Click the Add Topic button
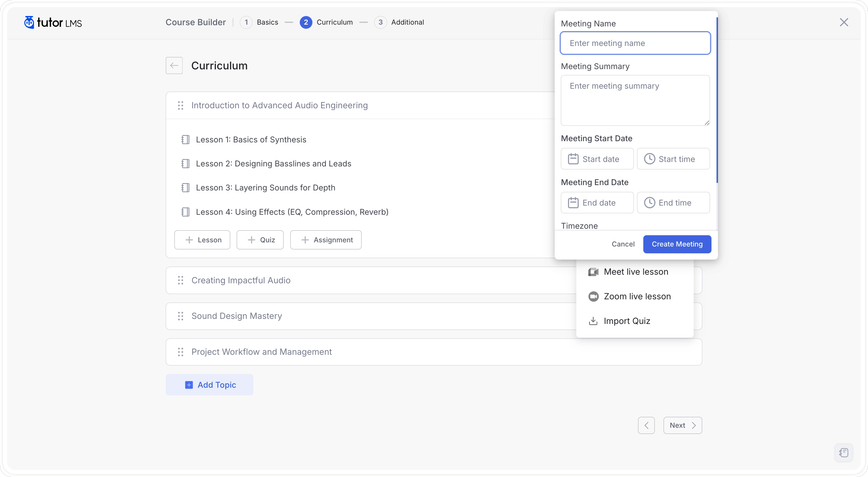 [209, 385]
